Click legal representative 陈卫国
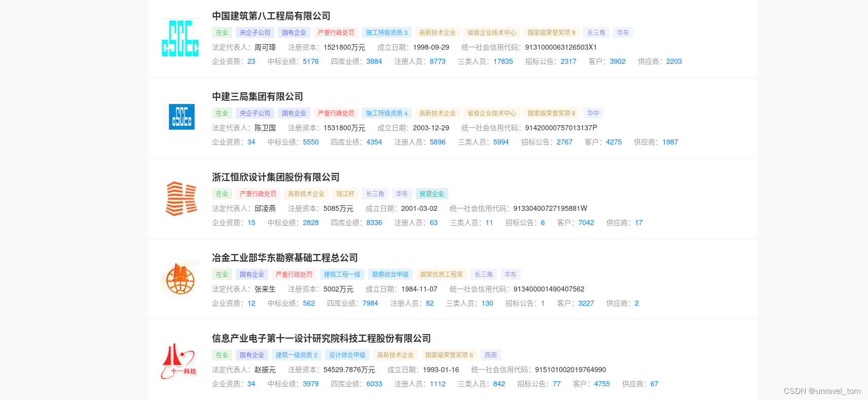Viewport: 868px width, 400px height. [265, 128]
